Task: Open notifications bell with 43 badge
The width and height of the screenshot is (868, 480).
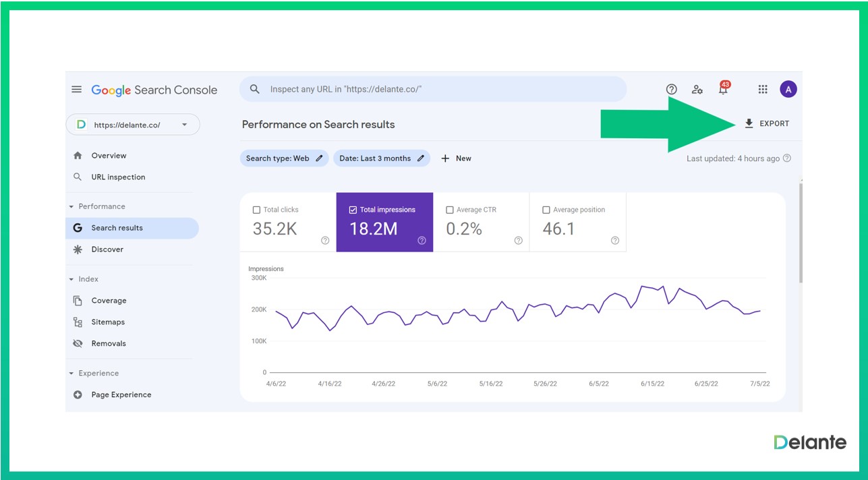Action: 723,89
